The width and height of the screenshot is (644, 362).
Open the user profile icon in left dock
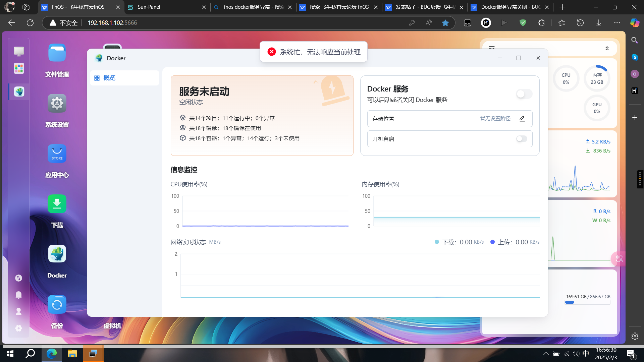[18, 311]
